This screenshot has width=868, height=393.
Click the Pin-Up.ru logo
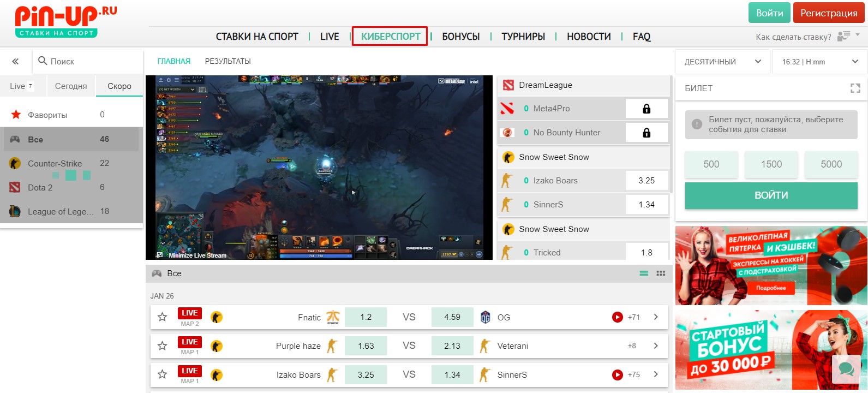click(x=65, y=21)
